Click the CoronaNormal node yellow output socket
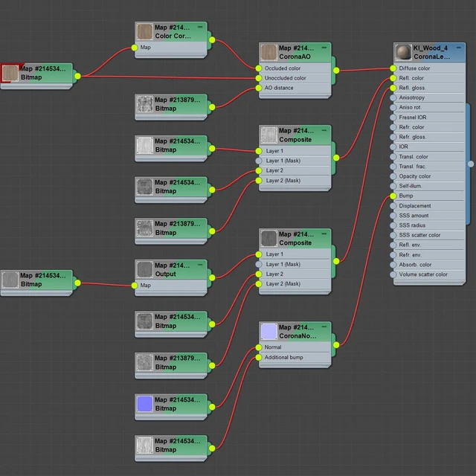 (x=336, y=344)
